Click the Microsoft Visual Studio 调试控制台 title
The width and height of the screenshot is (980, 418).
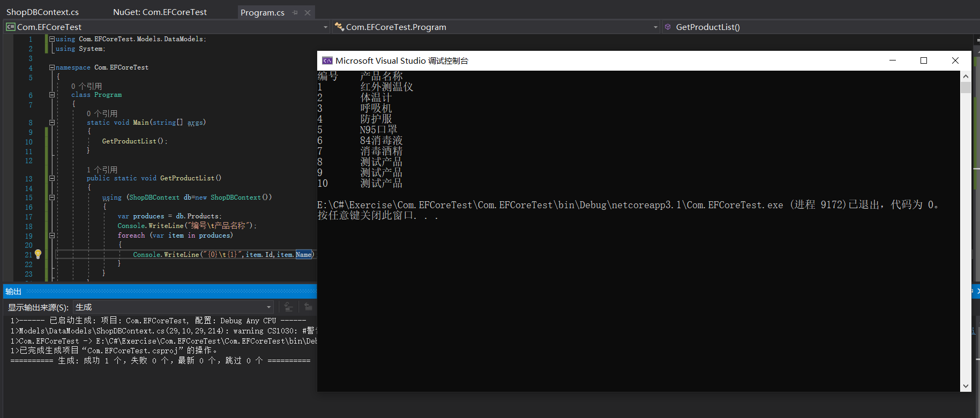[402, 60]
